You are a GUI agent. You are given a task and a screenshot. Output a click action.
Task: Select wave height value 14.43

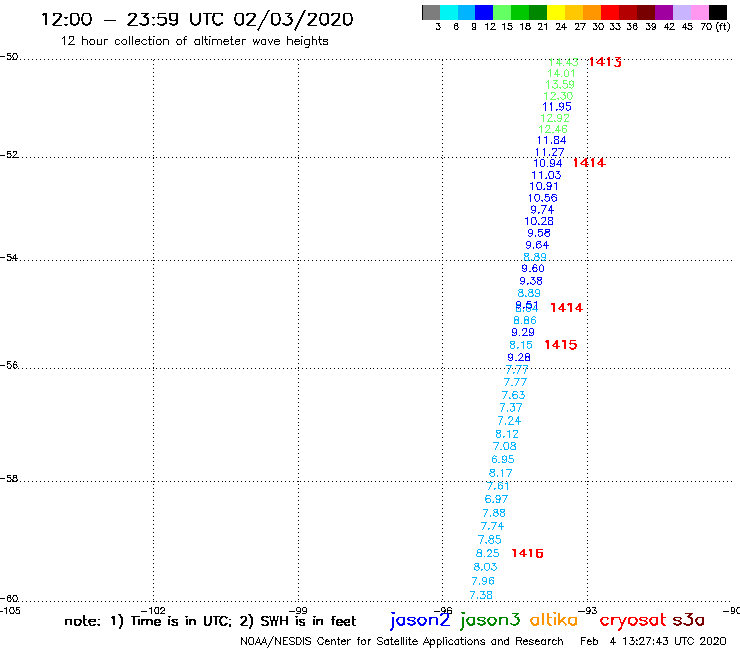tap(564, 62)
